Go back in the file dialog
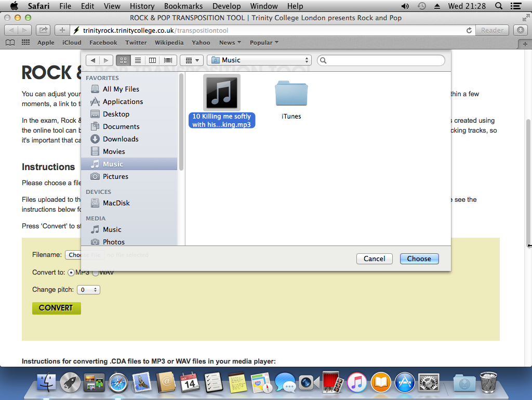532x400 pixels. coord(93,60)
